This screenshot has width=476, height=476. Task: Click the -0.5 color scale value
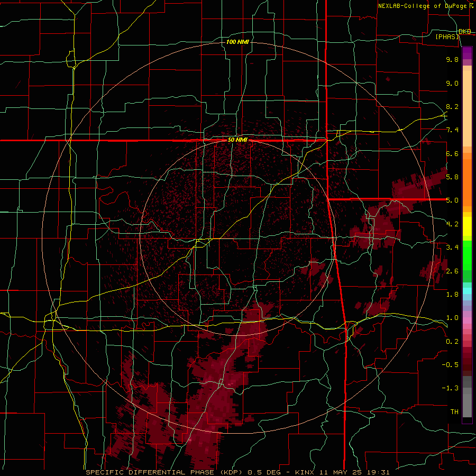450,365
